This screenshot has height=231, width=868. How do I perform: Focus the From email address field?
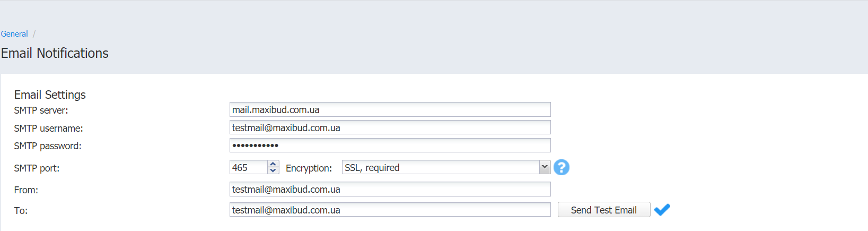(x=390, y=189)
